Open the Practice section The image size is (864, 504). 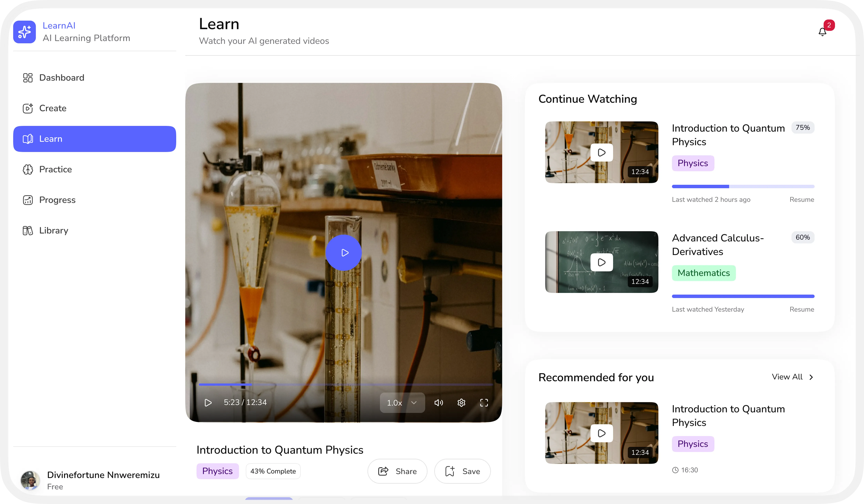pyautogui.click(x=94, y=169)
